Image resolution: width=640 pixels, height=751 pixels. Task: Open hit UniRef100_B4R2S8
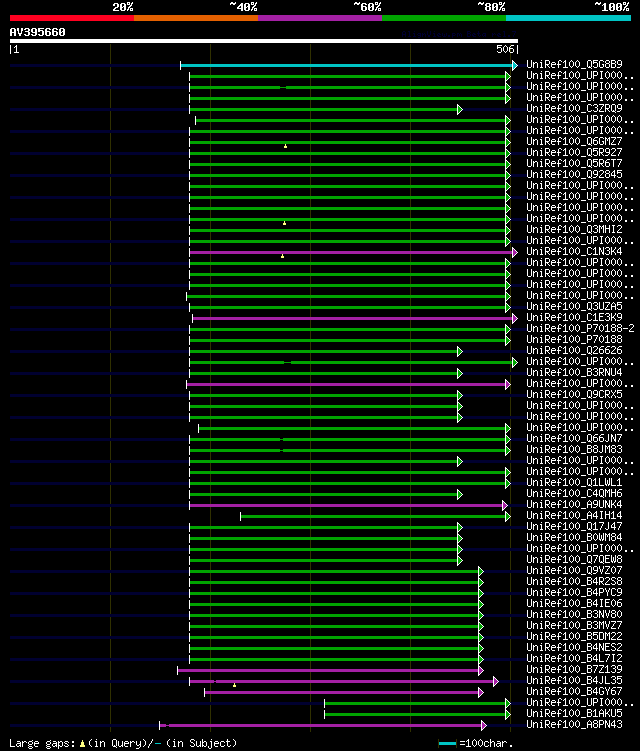click(x=574, y=582)
